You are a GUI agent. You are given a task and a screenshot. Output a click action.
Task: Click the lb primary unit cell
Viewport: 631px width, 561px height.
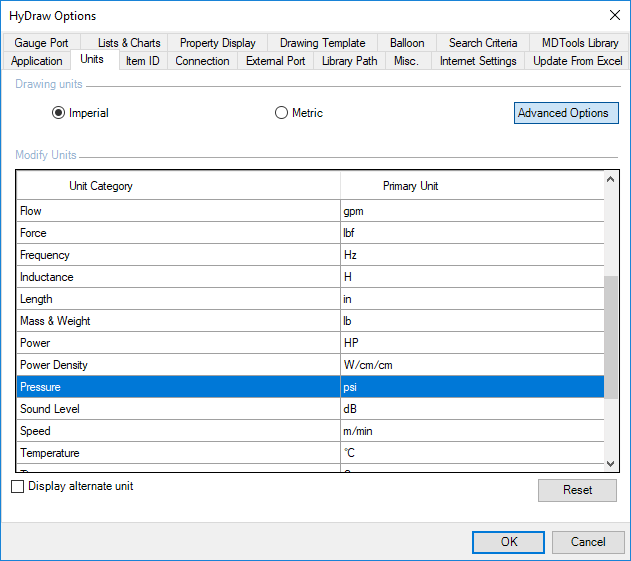pyautogui.click(x=472, y=321)
